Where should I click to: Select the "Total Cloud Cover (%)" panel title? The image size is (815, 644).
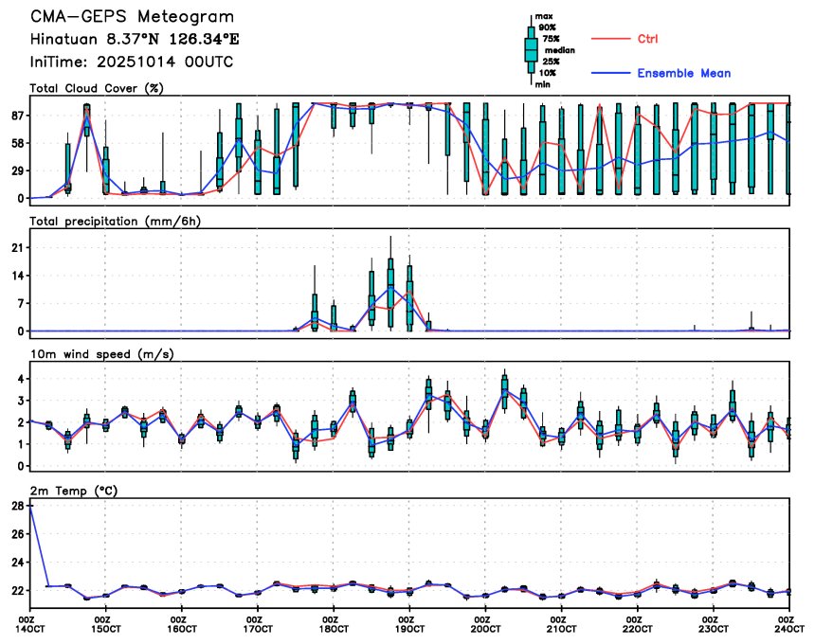coord(97,88)
